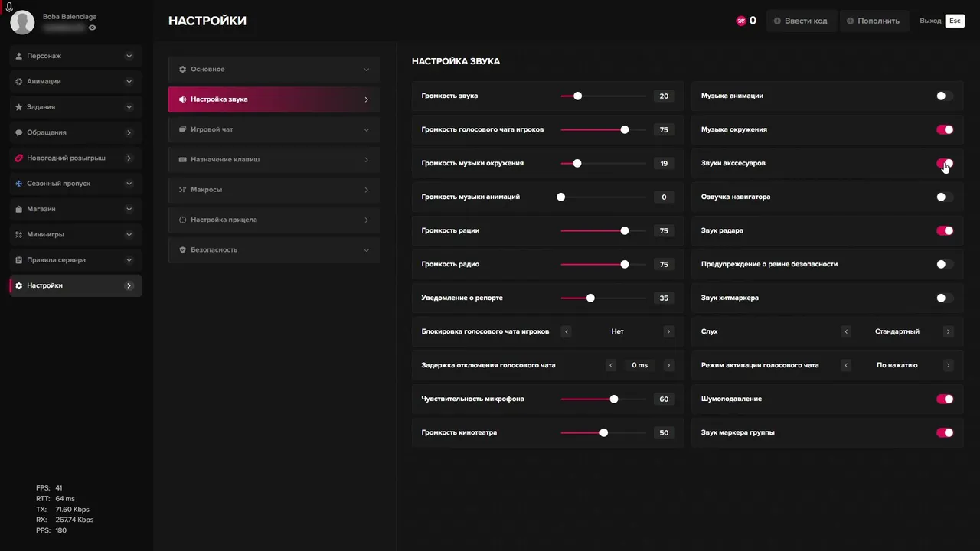Open the Макросы settings tab
The width and height of the screenshot is (980, 551).
(x=273, y=190)
